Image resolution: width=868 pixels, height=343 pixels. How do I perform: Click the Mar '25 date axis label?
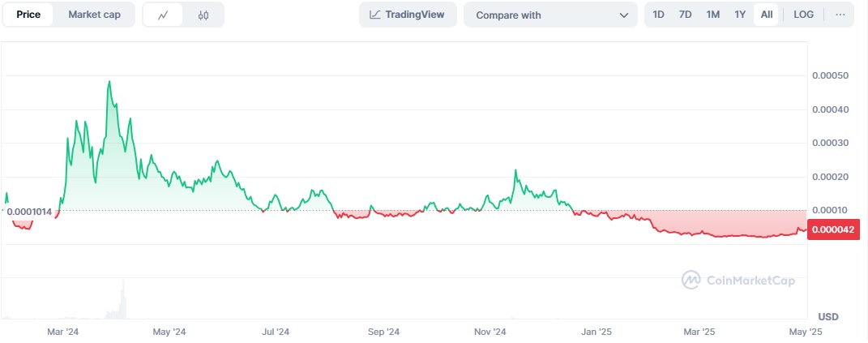tap(699, 332)
